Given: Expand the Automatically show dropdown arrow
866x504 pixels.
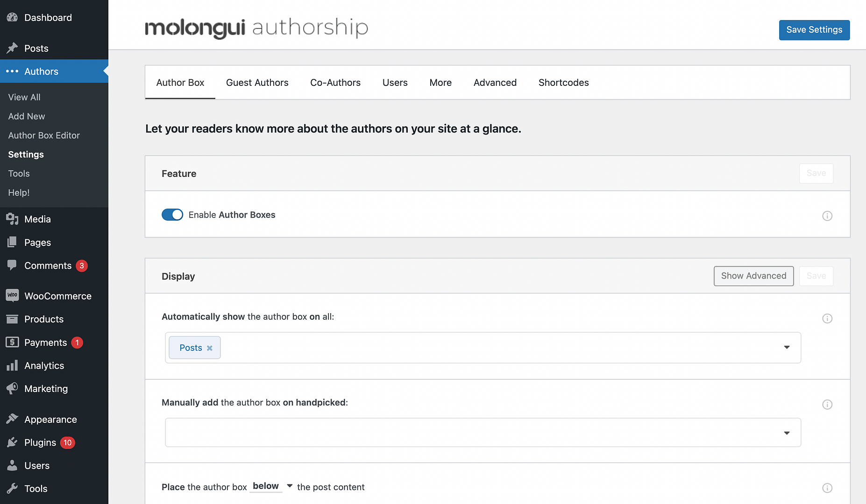Looking at the screenshot, I should (x=787, y=347).
